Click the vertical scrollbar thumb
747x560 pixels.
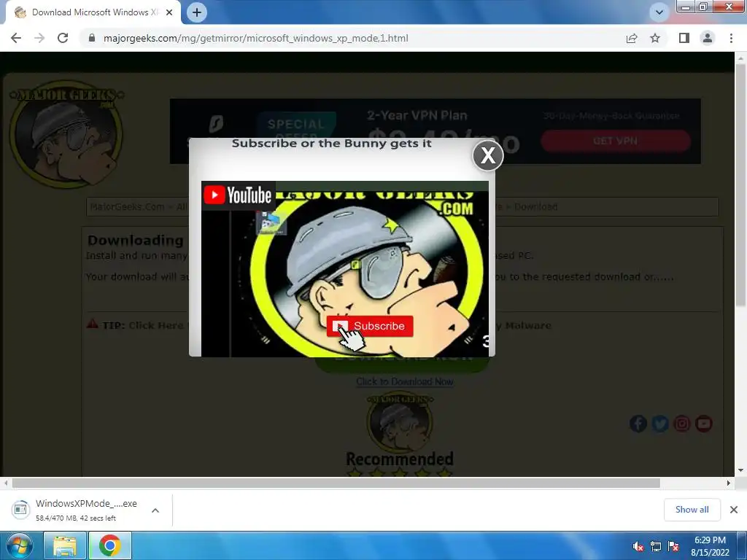point(740,184)
